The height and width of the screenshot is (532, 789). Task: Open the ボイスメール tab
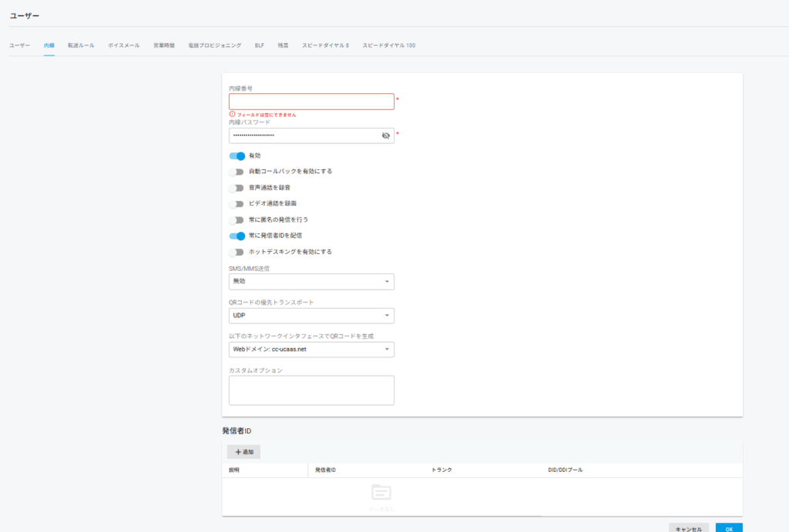click(124, 46)
